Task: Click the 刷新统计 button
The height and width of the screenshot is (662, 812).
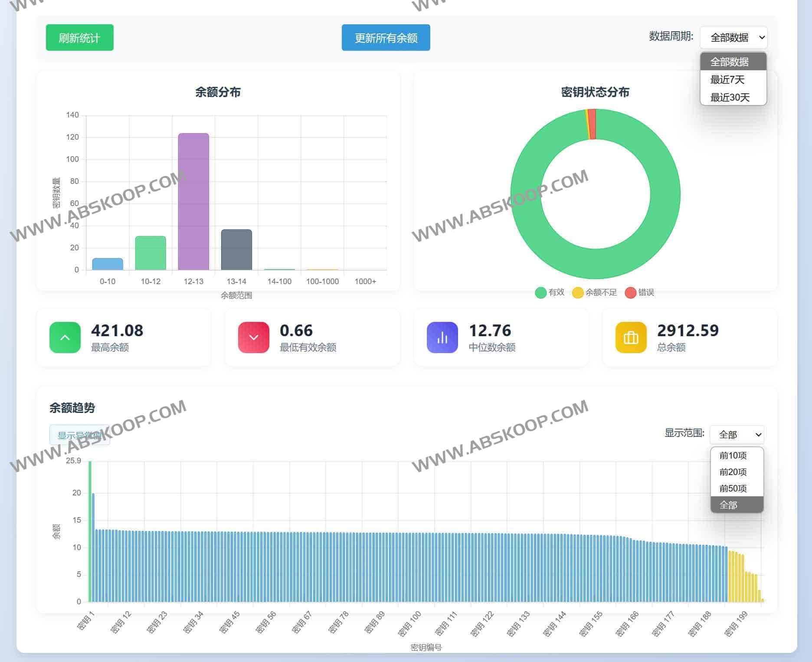Action: (79, 38)
